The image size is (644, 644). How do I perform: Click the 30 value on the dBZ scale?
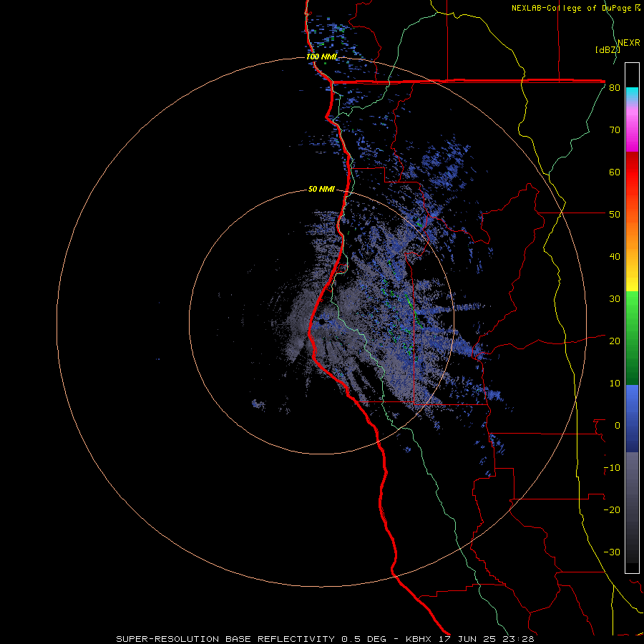coord(615,299)
